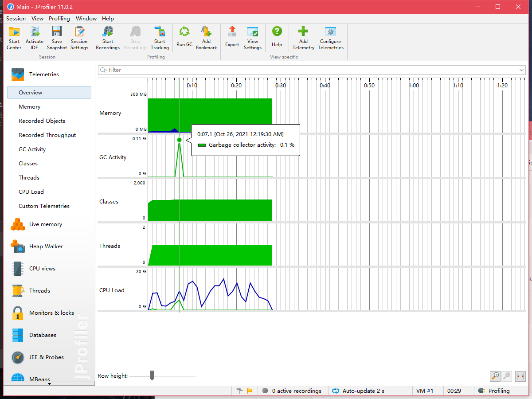
Task: Click the fit-to-window scale icon
Action: tap(520, 376)
